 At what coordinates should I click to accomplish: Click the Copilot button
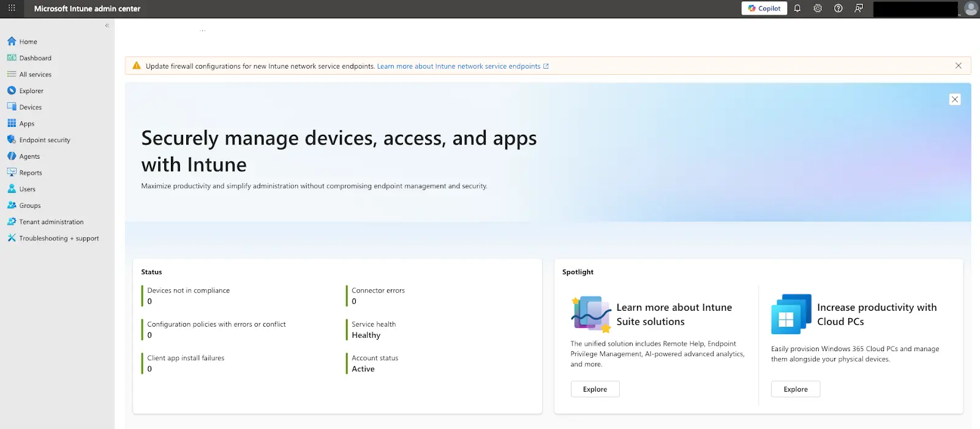764,8
